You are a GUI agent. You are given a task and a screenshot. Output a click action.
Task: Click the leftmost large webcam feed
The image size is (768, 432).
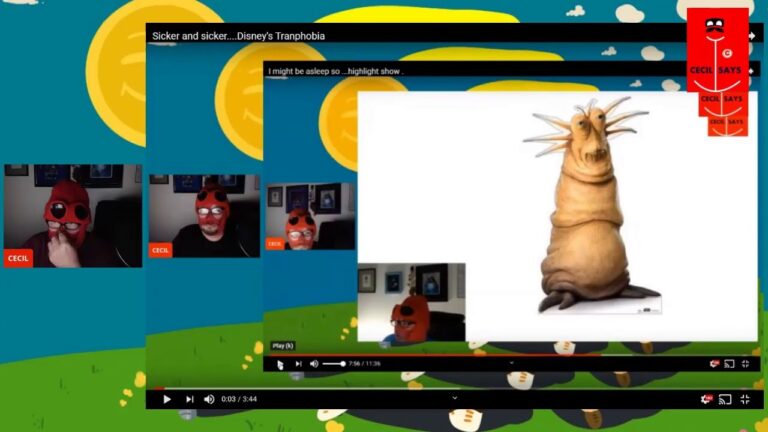73,216
